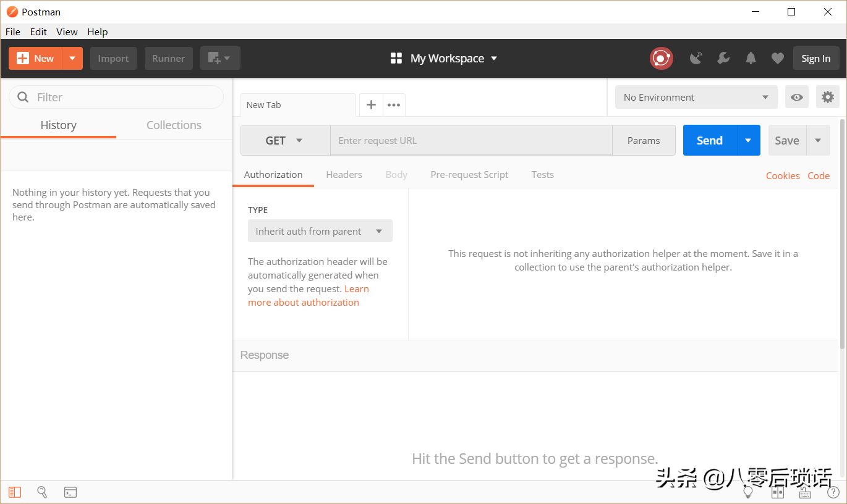Open the new window icon button
This screenshot has width=847, height=504.
220,58
